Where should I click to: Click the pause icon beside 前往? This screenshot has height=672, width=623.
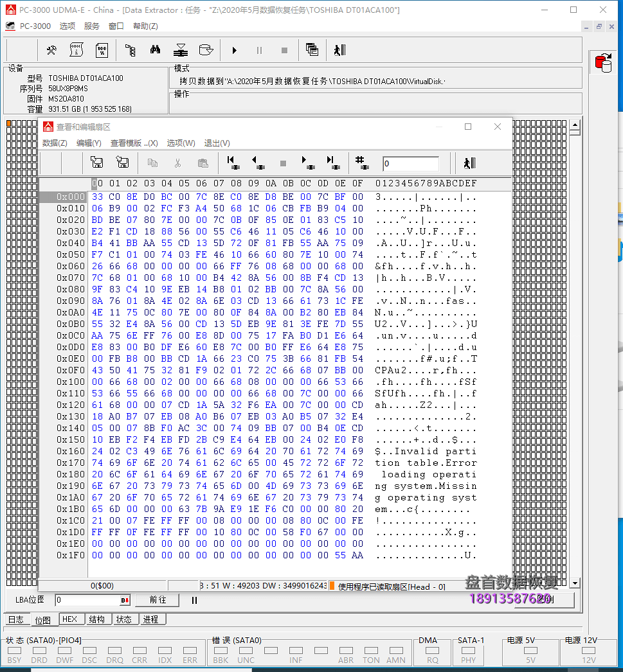click(194, 601)
